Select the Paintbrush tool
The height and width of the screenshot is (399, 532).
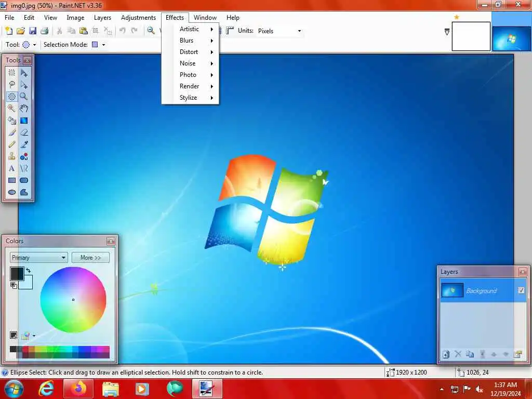point(12,132)
